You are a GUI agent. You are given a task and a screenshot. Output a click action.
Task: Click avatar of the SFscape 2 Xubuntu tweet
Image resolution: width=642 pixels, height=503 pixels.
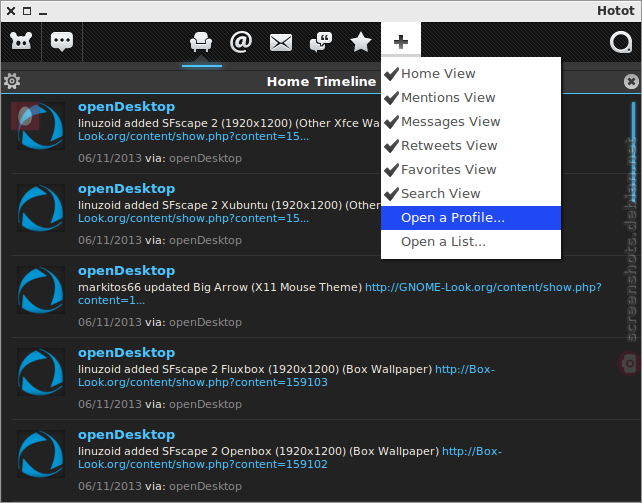click(x=41, y=208)
